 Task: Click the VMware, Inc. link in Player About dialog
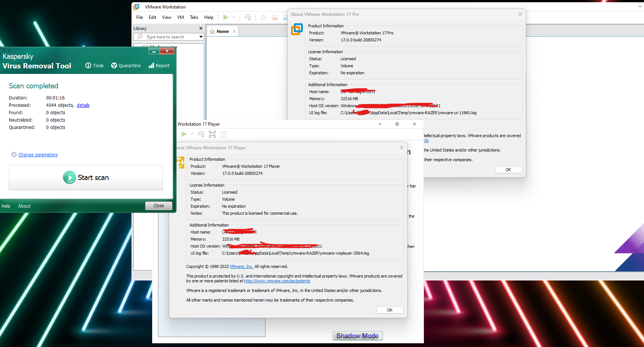point(241,266)
